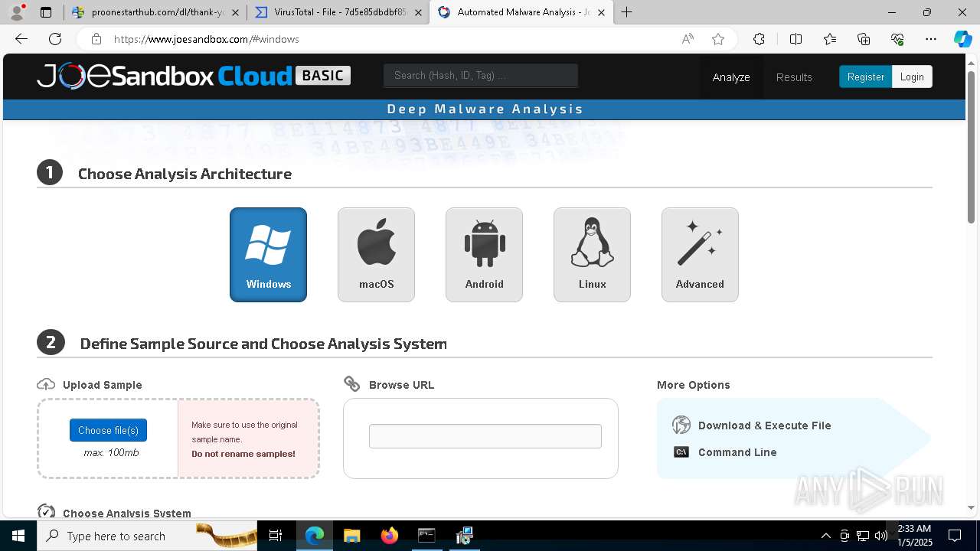Enter split screen view

[x=795, y=39]
